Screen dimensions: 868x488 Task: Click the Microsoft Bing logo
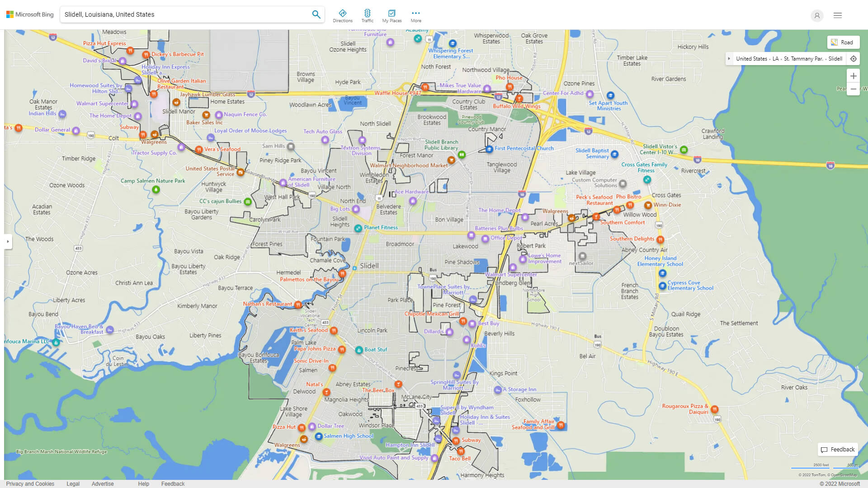(30, 14)
